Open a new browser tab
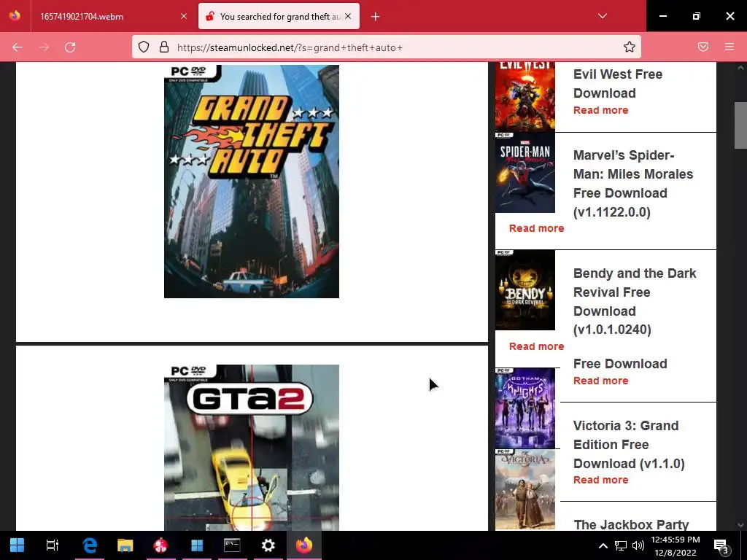747x560 pixels. tap(376, 17)
